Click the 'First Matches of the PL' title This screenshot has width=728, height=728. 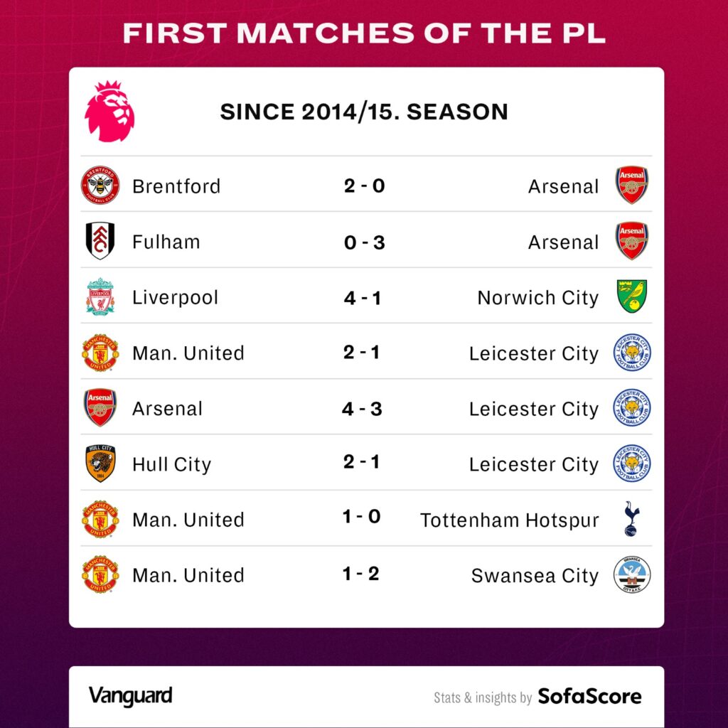[365, 33]
